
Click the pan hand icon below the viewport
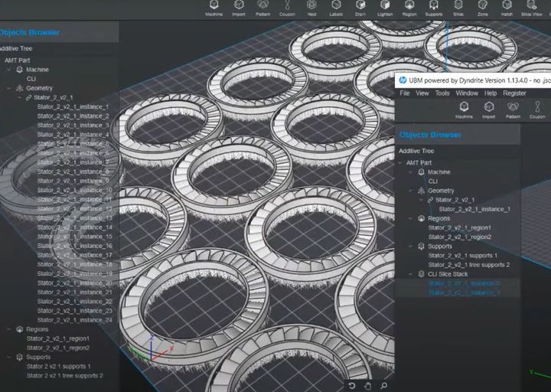coord(368,386)
